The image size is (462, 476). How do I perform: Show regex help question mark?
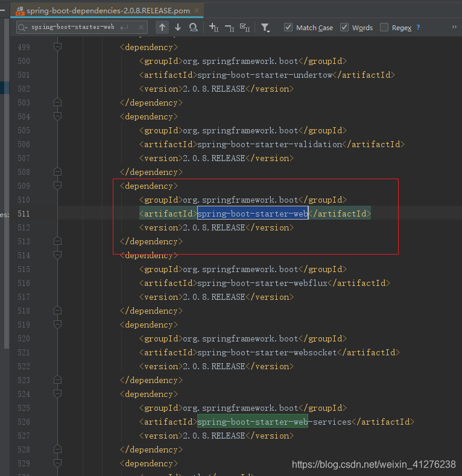[419, 27]
